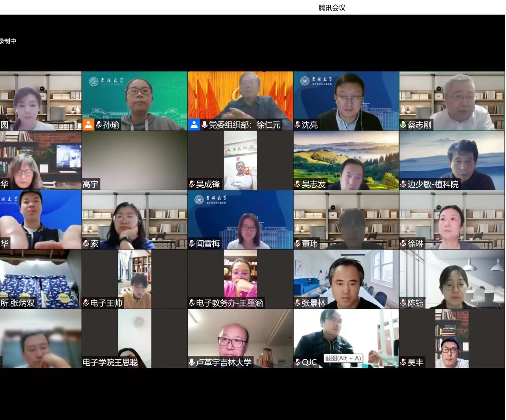Screen dimensions: 506x420
Task: Select the blank video tile of 高宇
Action: coord(134,157)
